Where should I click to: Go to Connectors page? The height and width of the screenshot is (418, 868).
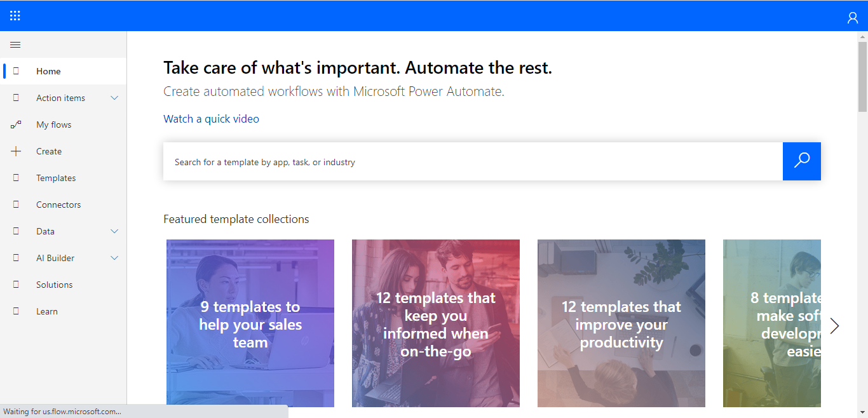(58, 205)
